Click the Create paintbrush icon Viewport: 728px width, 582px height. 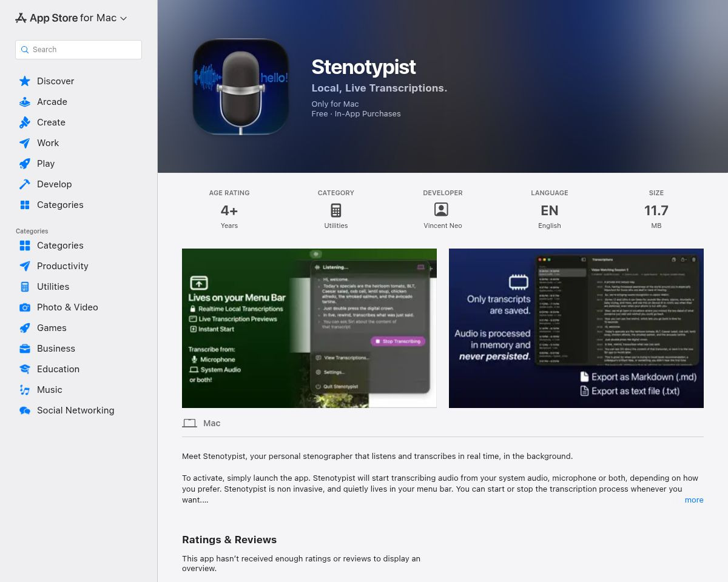pos(25,122)
